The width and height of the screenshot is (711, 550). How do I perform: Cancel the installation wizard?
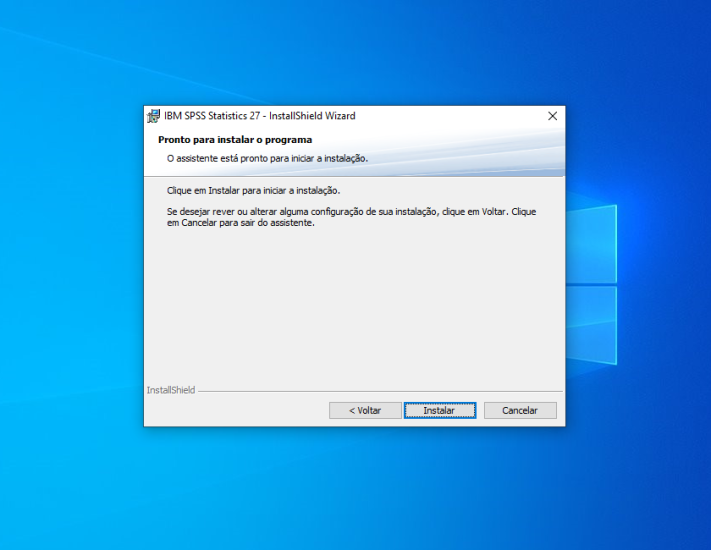coord(520,410)
